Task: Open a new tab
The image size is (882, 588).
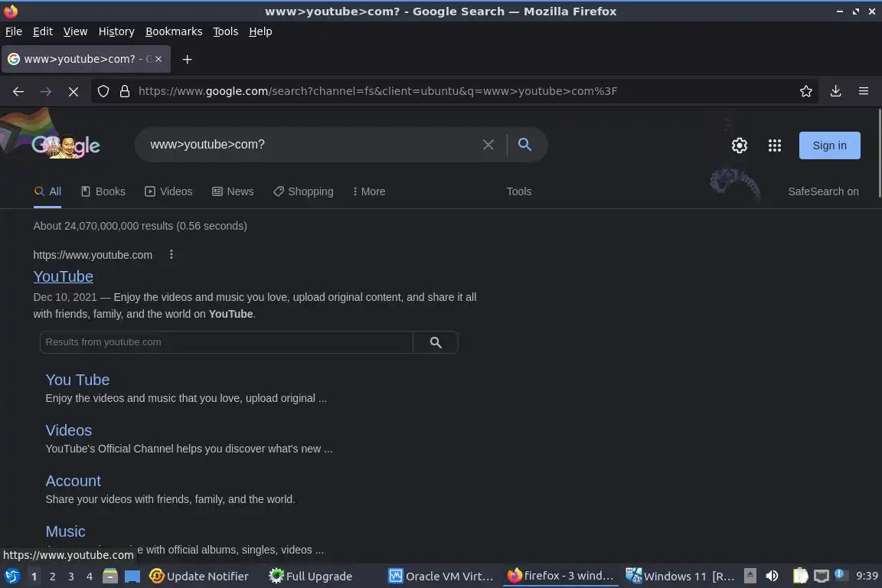Action: [188, 59]
